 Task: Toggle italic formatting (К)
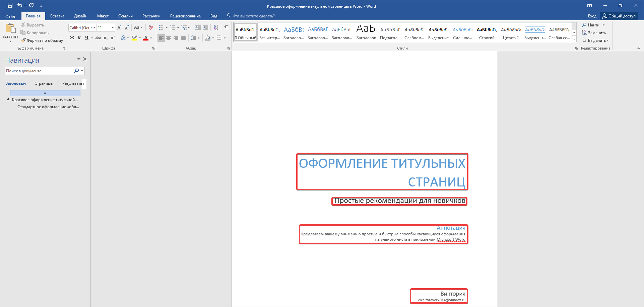pos(79,38)
